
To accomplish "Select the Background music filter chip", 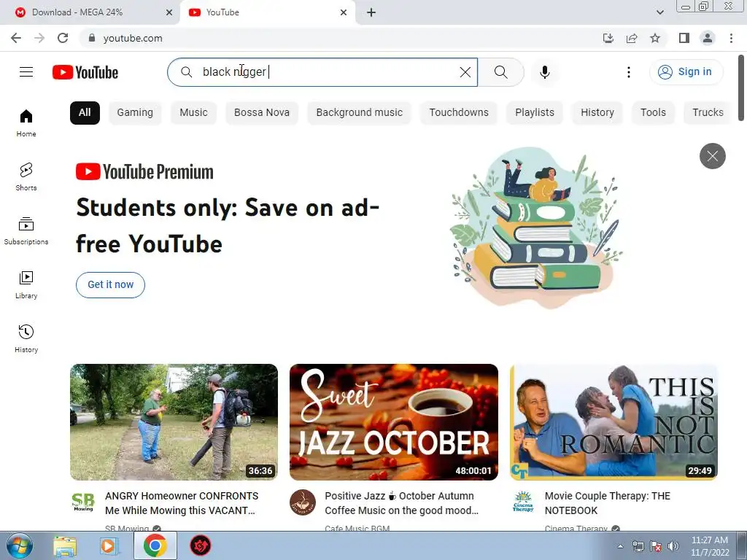I will tap(359, 113).
